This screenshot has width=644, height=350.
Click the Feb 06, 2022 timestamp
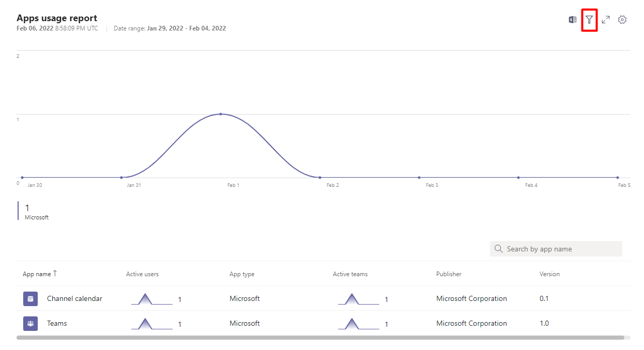tap(57, 28)
